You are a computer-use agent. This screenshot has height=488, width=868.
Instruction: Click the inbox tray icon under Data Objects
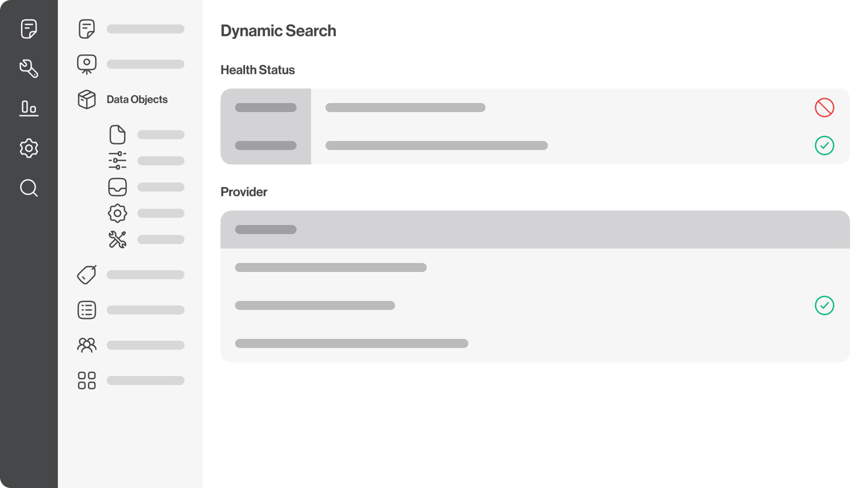(117, 187)
